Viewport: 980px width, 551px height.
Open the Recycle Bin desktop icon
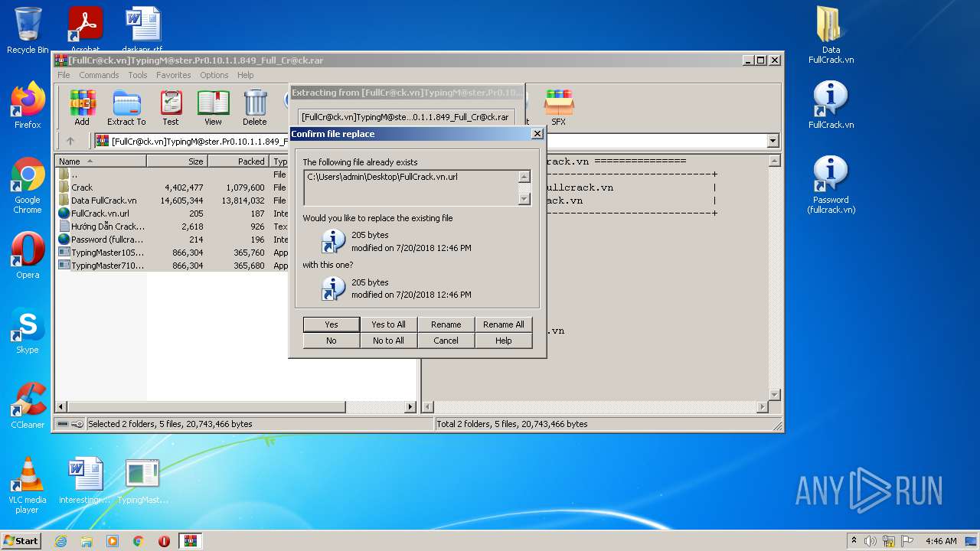click(28, 31)
